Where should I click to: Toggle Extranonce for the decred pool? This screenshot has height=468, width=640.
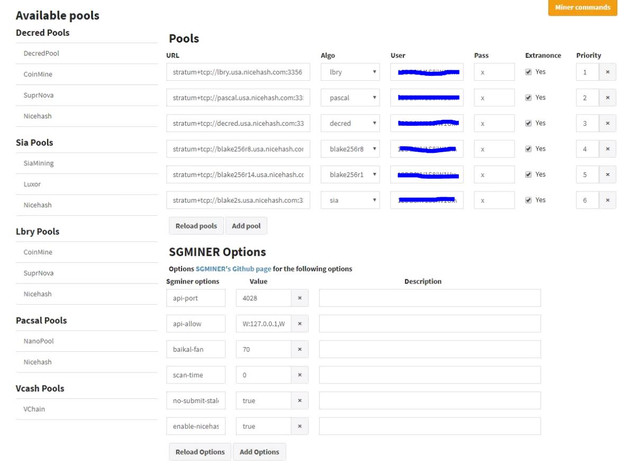(529, 123)
